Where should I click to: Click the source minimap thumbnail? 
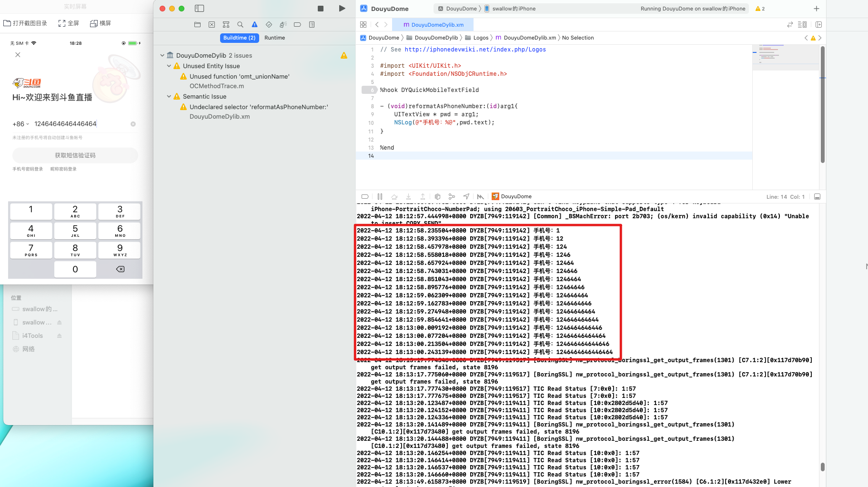click(x=785, y=57)
